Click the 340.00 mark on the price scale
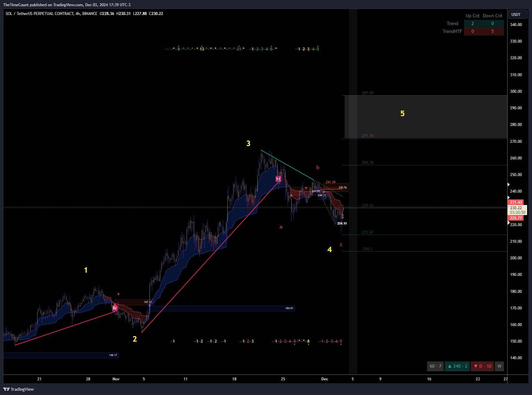 [x=517, y=24]
